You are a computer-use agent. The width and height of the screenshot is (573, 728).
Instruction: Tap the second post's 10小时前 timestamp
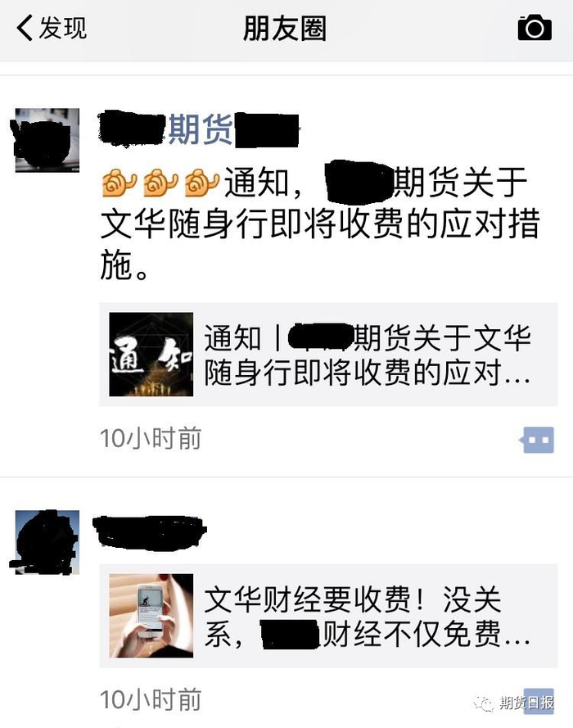coord(151,699)
